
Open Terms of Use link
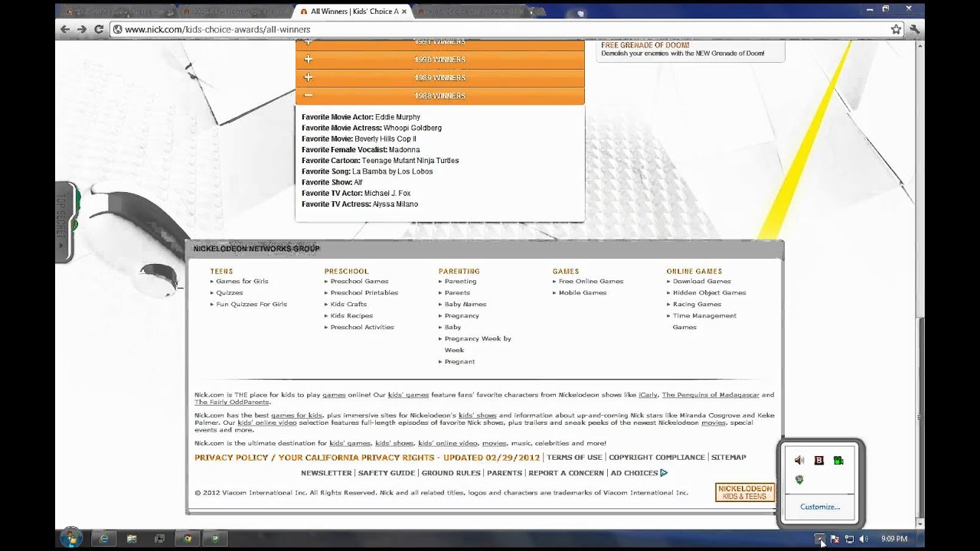[x=574, y=457]
